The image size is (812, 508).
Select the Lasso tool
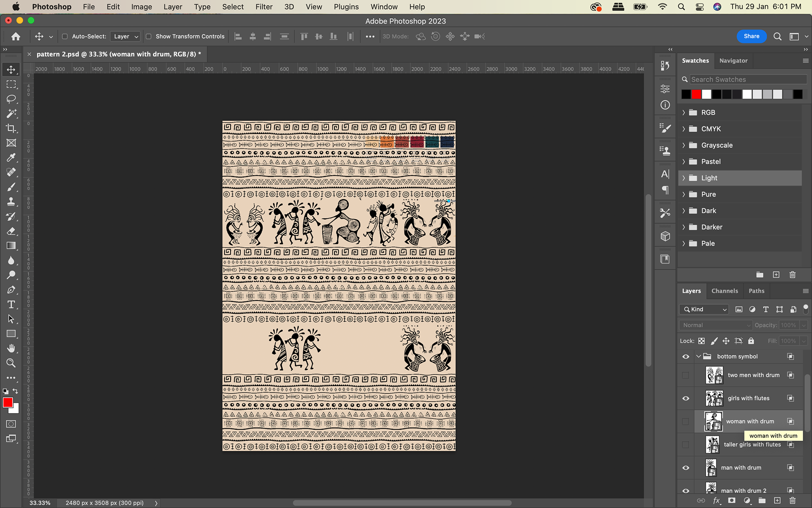[11, 99]
